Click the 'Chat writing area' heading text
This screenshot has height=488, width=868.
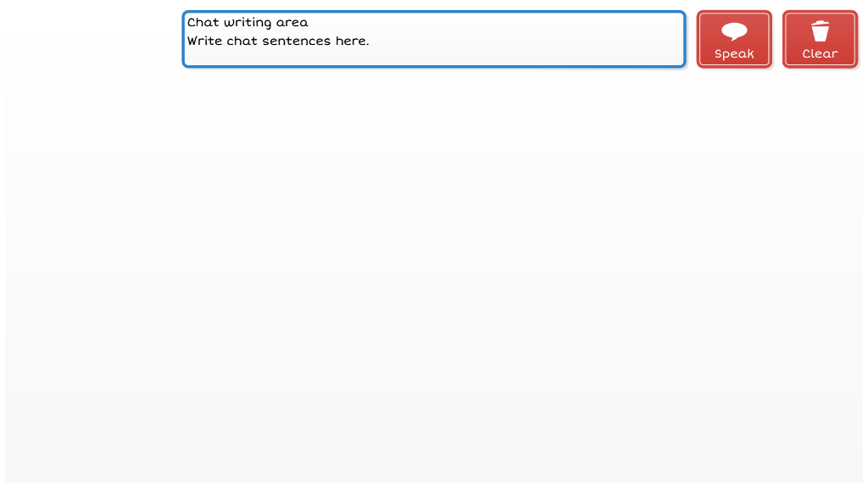[x=248, y=23]
